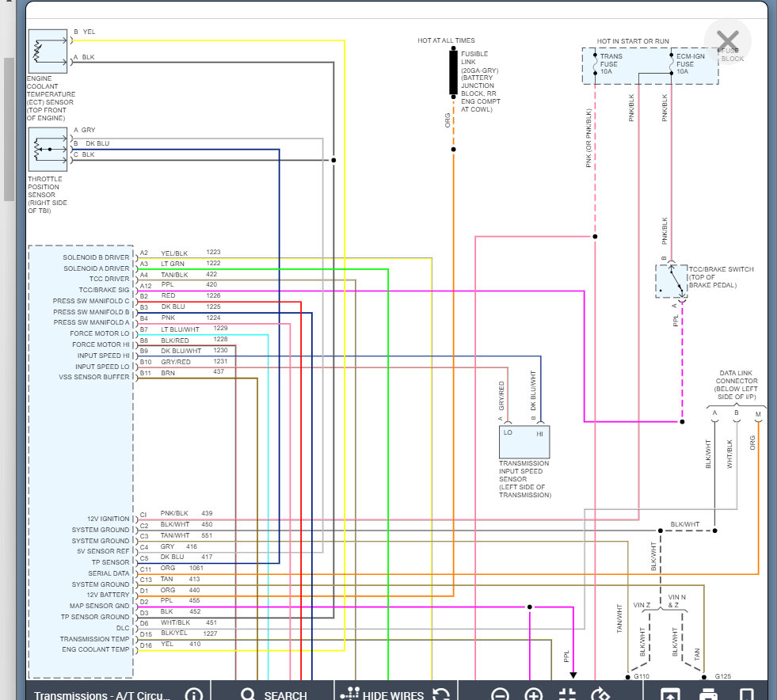Close the wiring diagram viewer
This screenshot has width=777, height=700.
coord(727,42)
